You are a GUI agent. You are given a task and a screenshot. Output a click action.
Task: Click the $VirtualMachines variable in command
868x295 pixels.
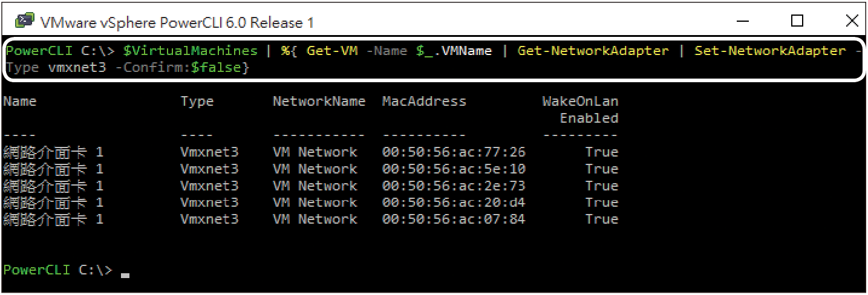[190, 51]
